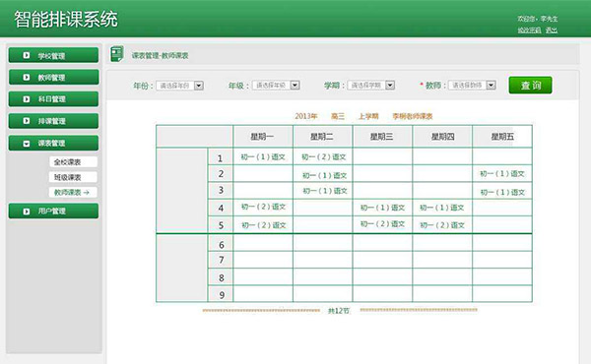The height and width of the screenshot is (364, 591).
Task: Click the 请选择学期 select field
Action: pos(371,86)
